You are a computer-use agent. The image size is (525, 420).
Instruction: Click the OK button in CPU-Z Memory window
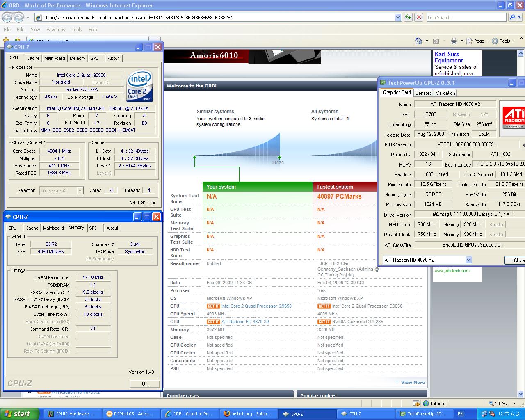(145, 384)
